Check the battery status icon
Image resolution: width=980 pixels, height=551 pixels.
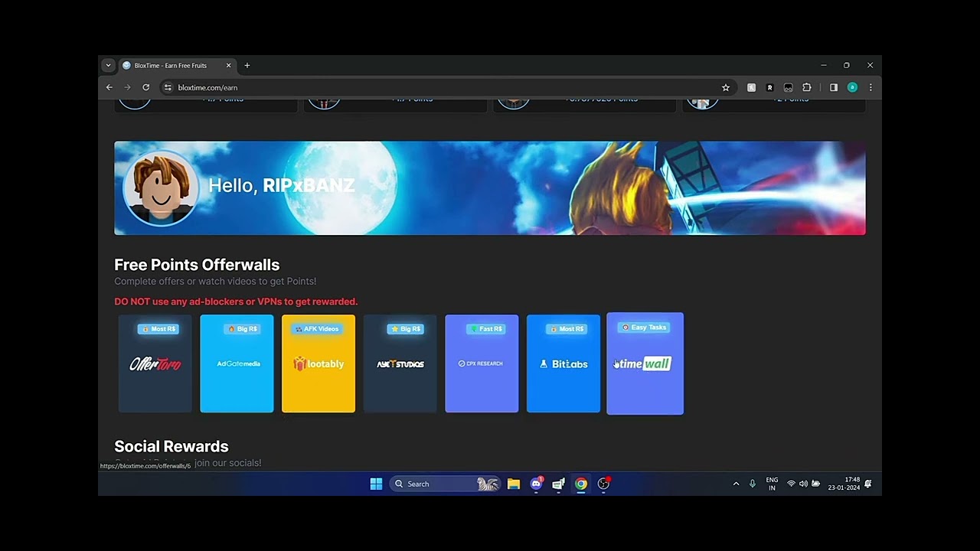tap(815, 484)
